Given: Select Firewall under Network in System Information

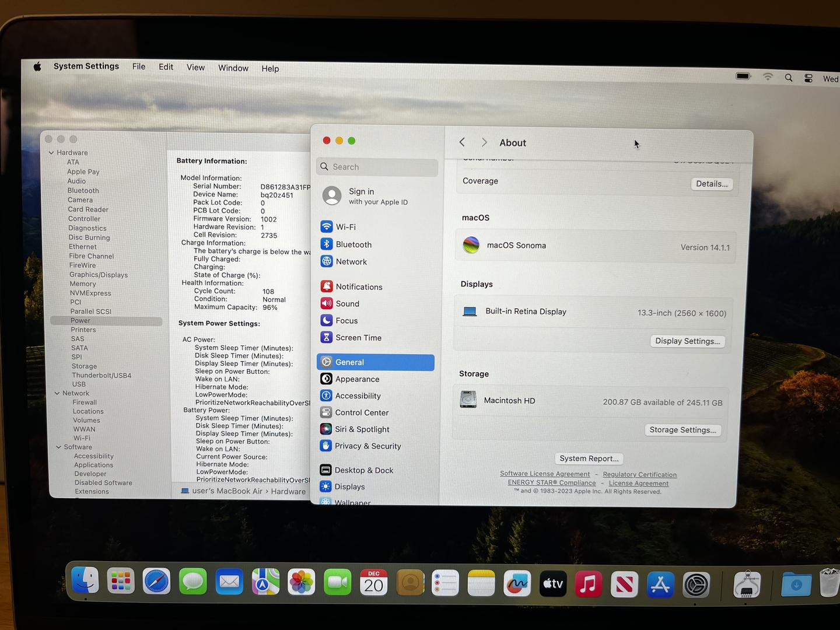Looking at the screenshot, I should [x=85, y=402].
